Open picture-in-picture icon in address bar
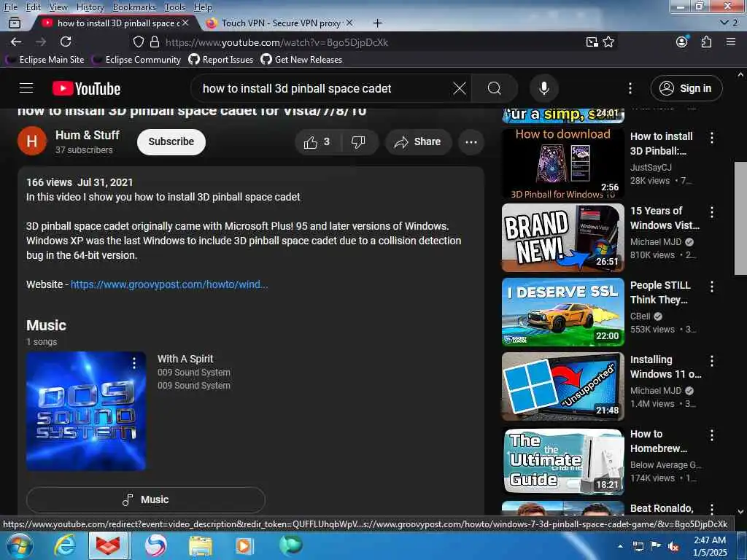The image size is (747, 560). tap(592, 42)
